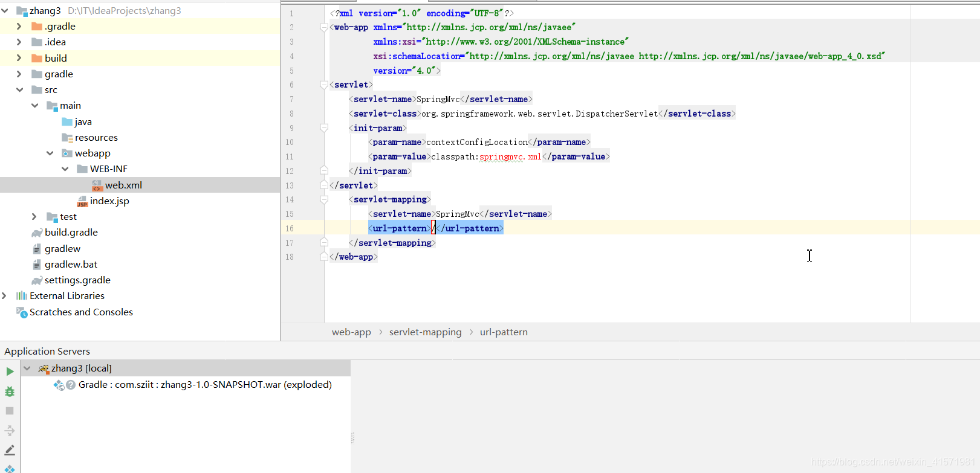This screenshot has height=473, width=980.
Task: Click the question-mark status icon on artifact
Action: (71, 385)
